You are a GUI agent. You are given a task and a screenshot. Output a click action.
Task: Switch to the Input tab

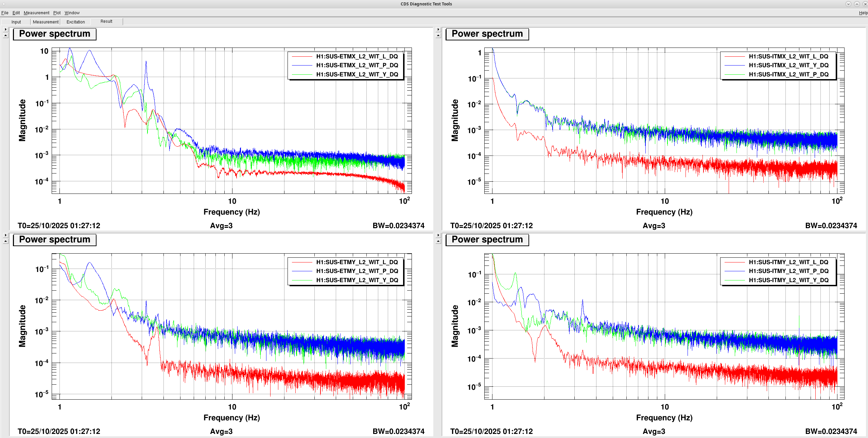coord(16,22)
